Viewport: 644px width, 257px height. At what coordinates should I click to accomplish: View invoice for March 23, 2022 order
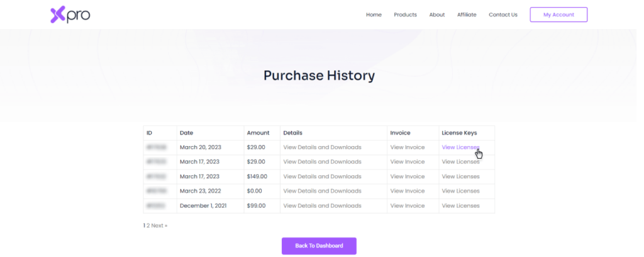tap(408, 191)
